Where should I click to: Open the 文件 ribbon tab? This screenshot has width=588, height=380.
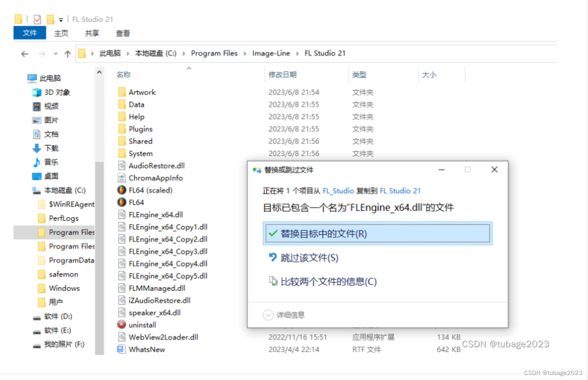pyautogui.click(x=30, y=33)
